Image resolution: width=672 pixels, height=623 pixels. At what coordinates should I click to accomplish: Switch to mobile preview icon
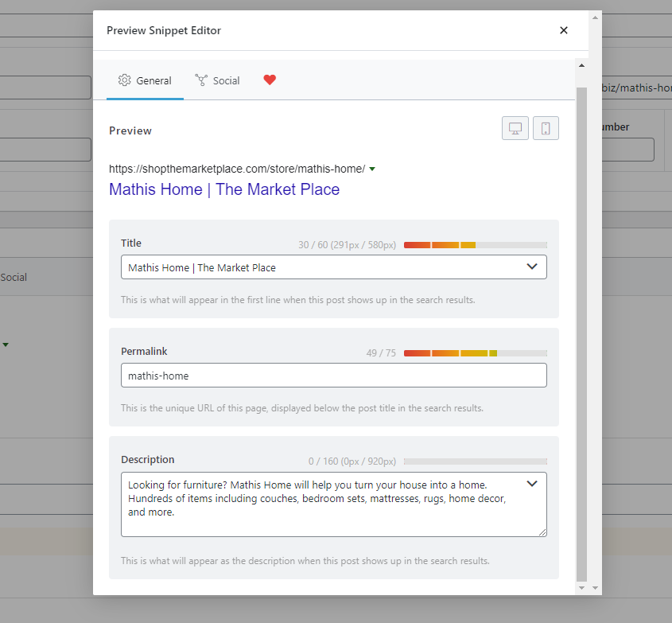pos(546,128)
